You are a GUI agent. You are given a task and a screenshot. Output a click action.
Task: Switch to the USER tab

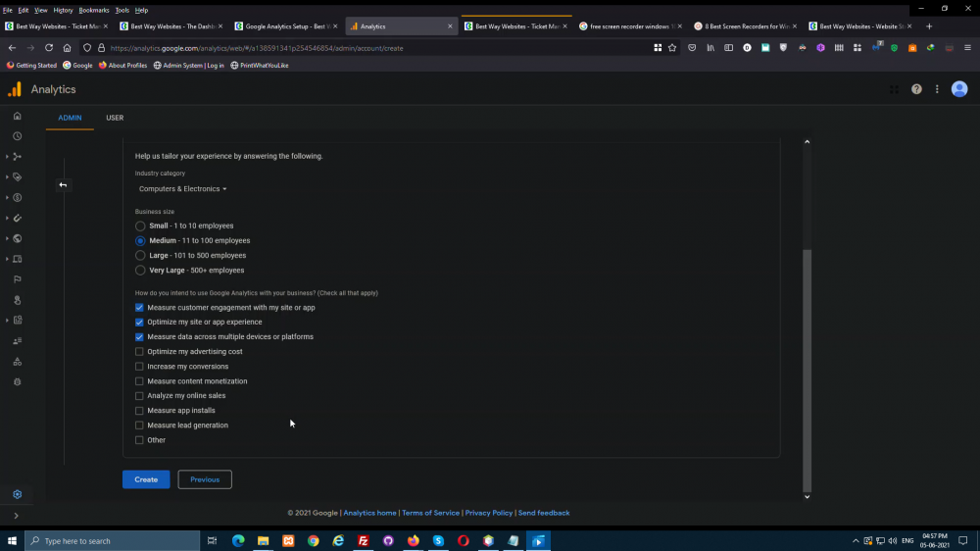(x=115, y=118)
